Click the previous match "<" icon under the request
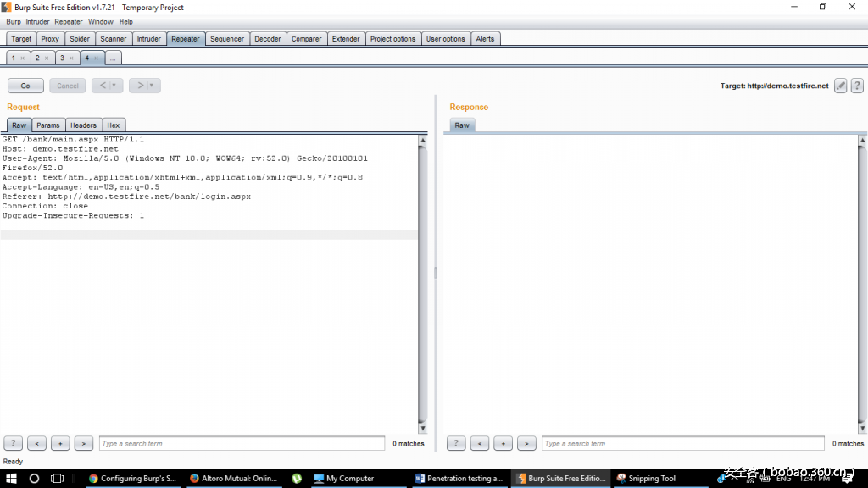The image size is (868, 488). tap(36, 442)
